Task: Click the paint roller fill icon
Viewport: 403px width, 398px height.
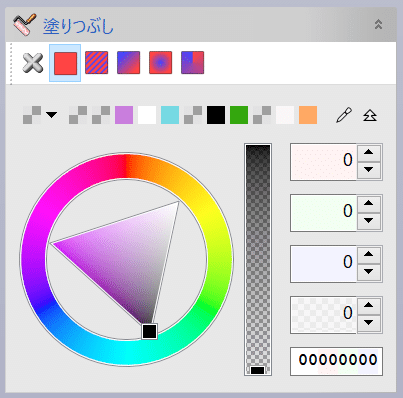Action: [x=24, y=24]
